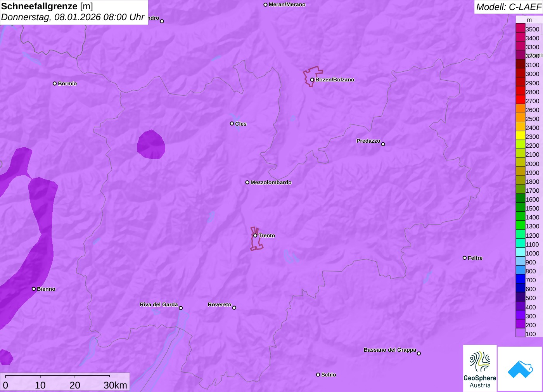Click the 1000 m cyan legend swatch

[x=520, y=252]
